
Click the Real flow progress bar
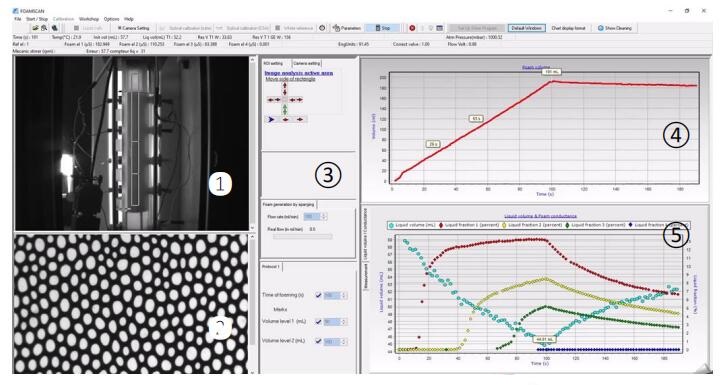click(302, 237)
